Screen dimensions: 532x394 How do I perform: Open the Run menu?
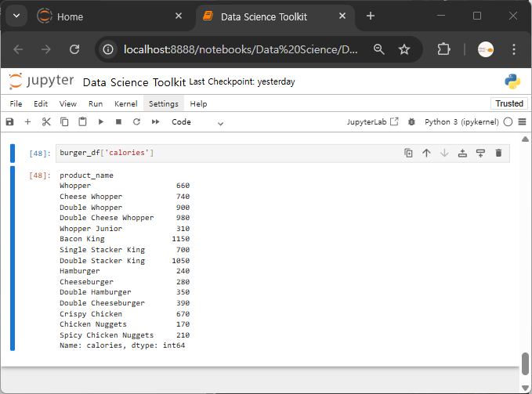pos(96,103)
